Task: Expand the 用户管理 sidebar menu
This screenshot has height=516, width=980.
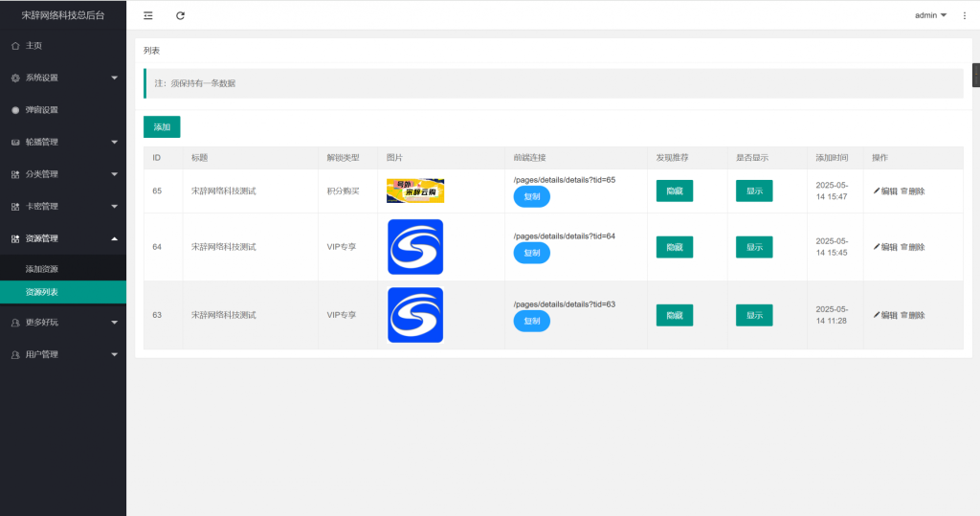Action: [63, 354]
